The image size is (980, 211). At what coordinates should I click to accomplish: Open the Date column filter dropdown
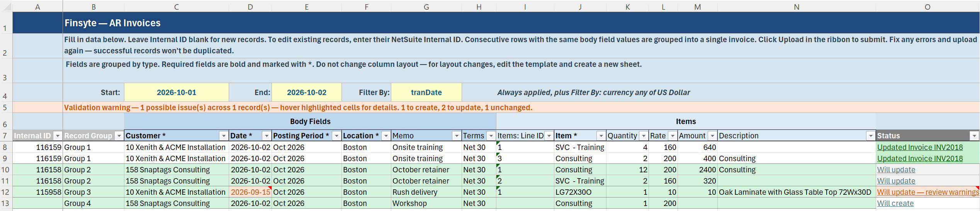(x=267, y=136)
